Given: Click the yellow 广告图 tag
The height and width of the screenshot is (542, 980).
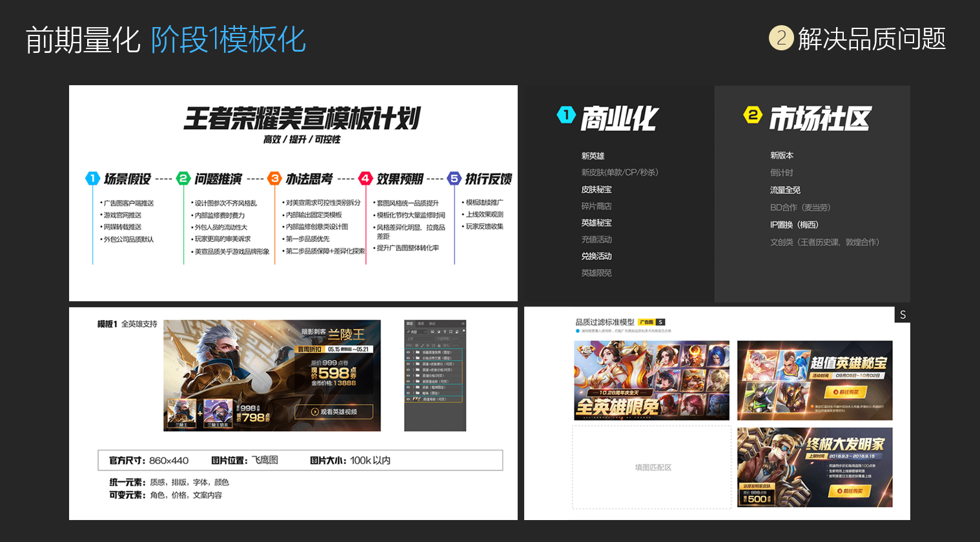Looking at the screenshot, I should [x=646, y=322].
